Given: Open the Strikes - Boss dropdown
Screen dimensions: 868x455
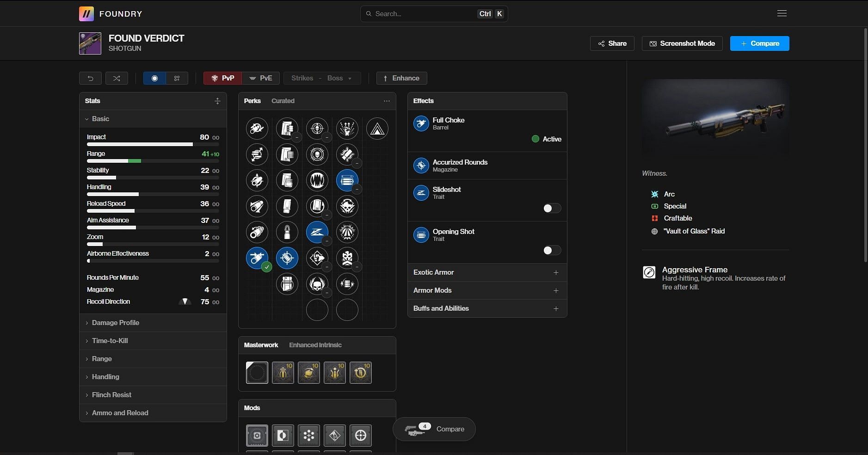Looking at the screenshot, I should click(x=322, y=78).
